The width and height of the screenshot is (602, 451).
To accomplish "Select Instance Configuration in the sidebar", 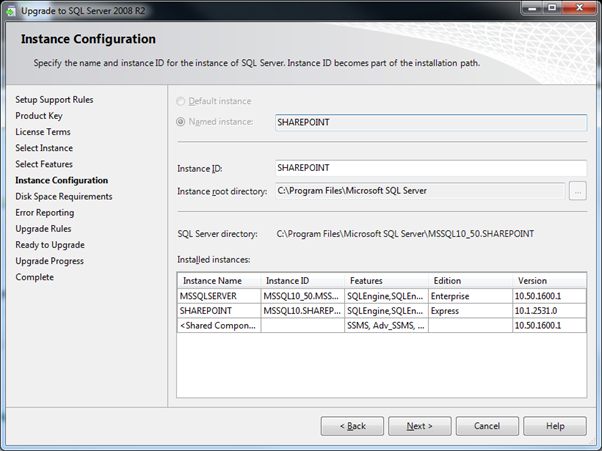I will pyautogui.click(x=61, y=180).
